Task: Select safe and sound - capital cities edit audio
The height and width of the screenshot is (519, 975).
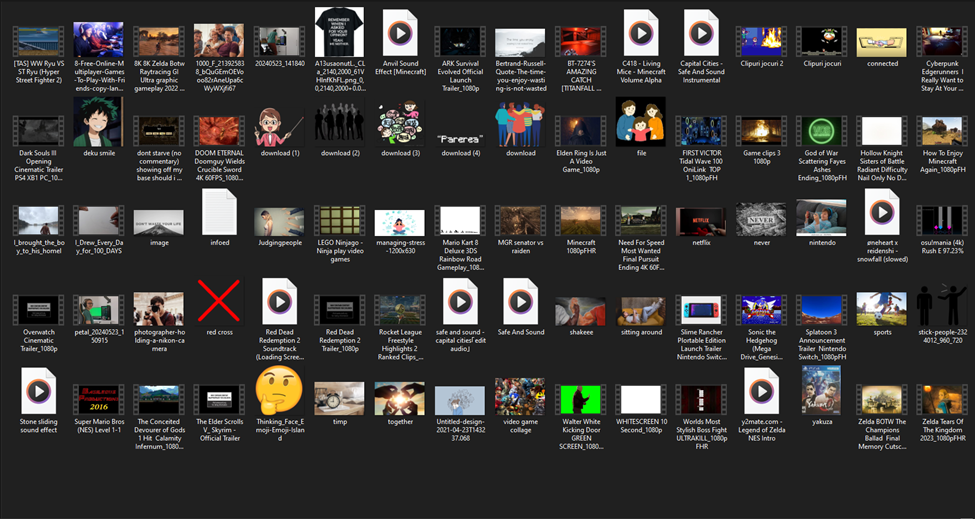Action: pos(460,302)
